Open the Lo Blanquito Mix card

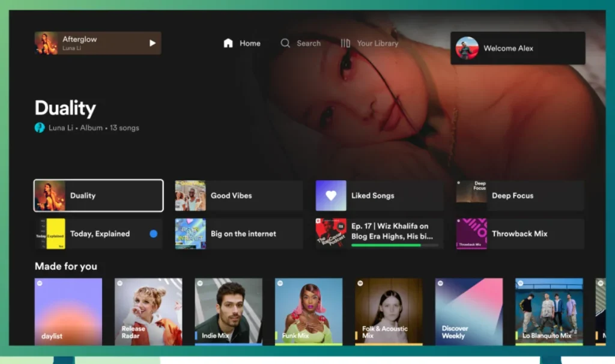tap(549, 312)
